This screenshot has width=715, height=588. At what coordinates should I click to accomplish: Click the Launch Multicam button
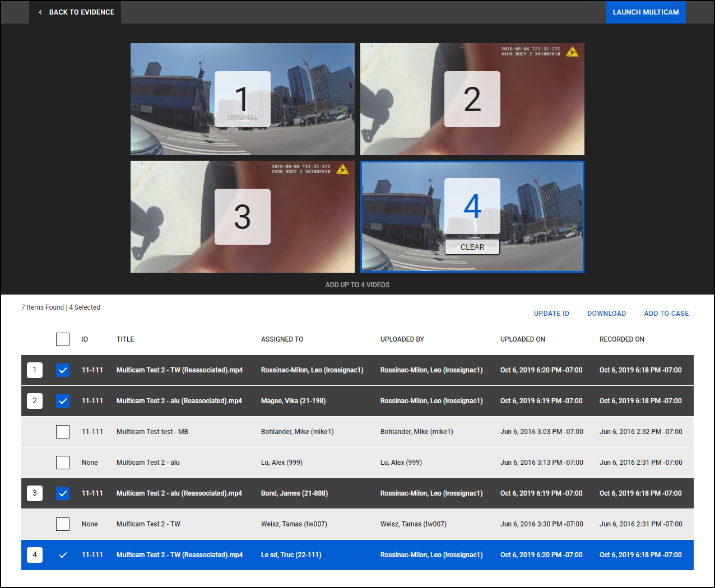tap(646, 12)
